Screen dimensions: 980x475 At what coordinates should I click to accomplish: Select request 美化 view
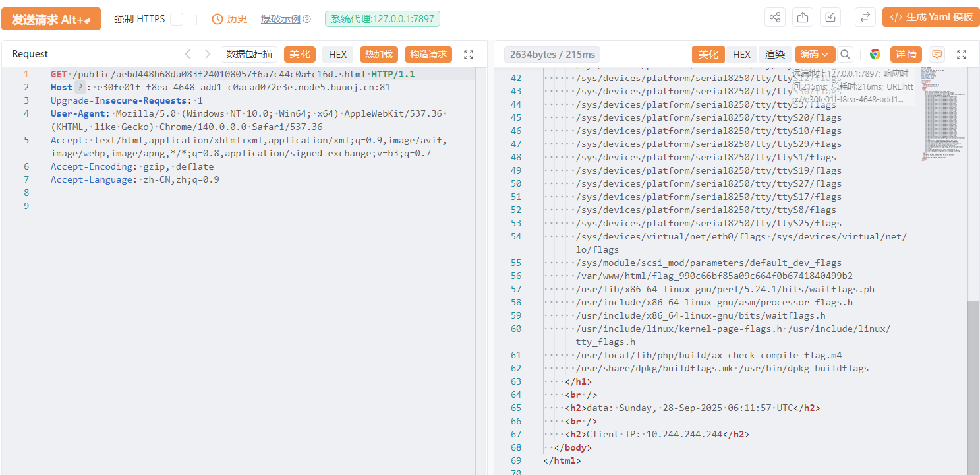300,54
